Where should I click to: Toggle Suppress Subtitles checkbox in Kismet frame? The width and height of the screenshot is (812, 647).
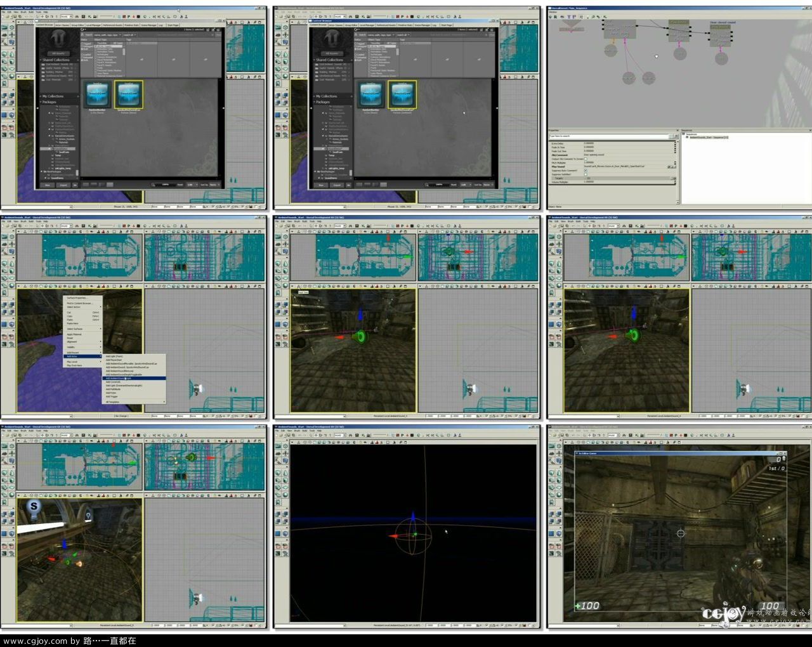click(585, 174)
